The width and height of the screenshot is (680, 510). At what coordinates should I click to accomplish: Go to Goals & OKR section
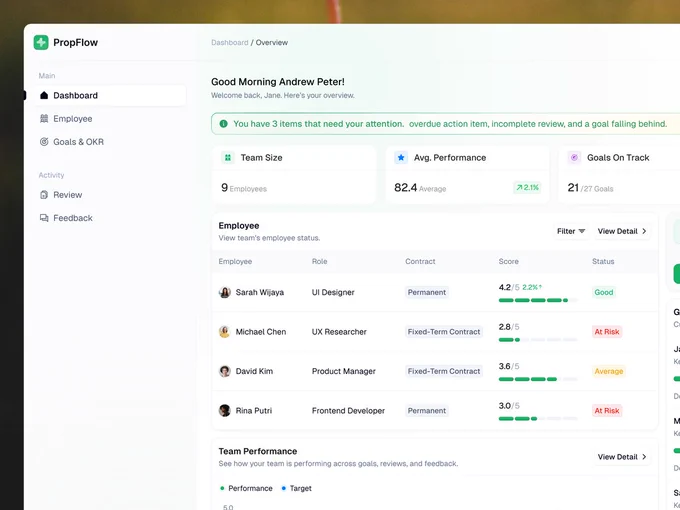[110, 142]
